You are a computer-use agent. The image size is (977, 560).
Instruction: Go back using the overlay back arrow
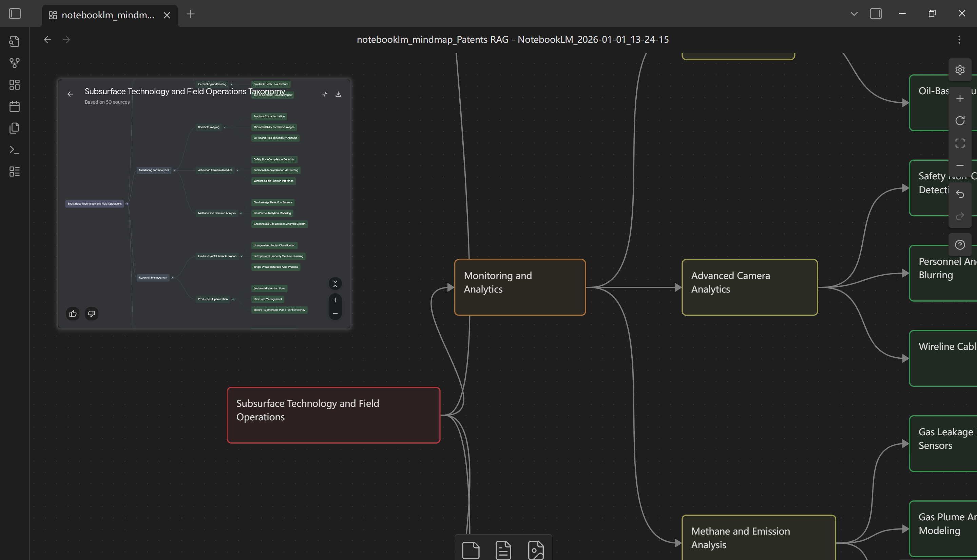tap(71, 94)
